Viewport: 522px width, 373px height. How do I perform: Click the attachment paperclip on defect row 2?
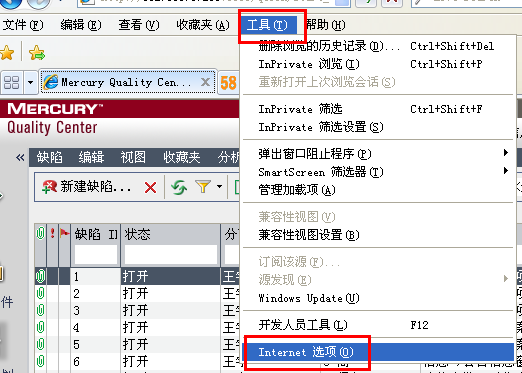[40, 293]
